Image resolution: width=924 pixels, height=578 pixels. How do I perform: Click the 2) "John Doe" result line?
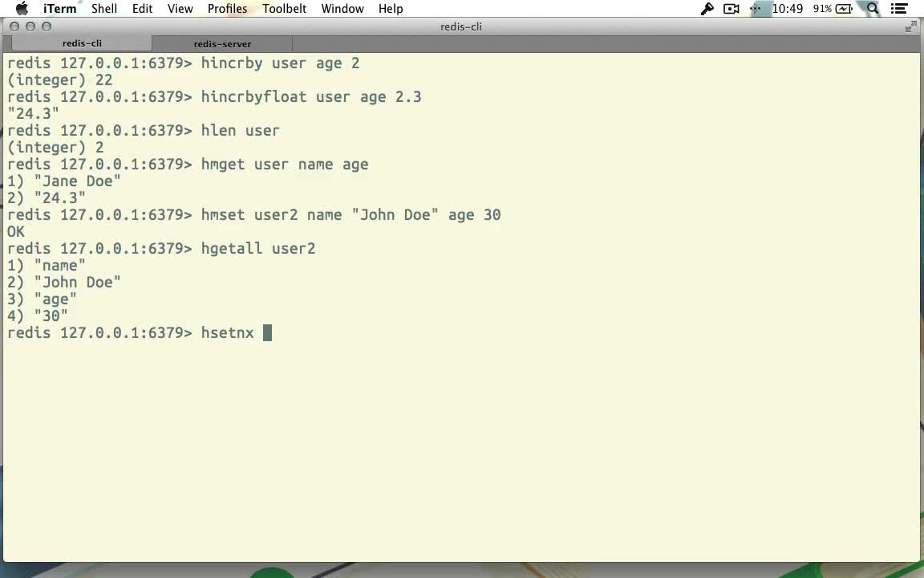click(x=63, y=283)
